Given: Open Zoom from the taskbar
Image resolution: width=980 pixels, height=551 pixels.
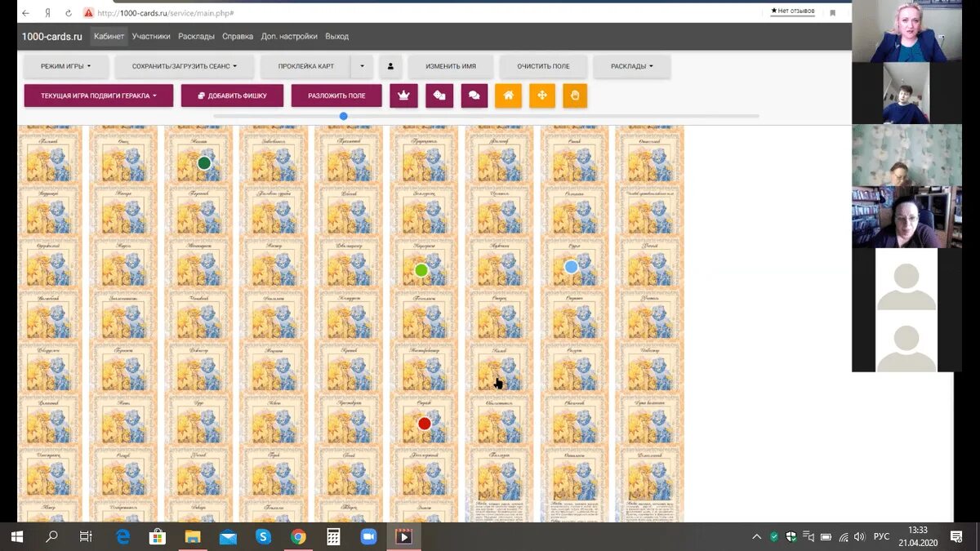Looking at the screenshot, I should pyautogui.click(x=368, y=536).
